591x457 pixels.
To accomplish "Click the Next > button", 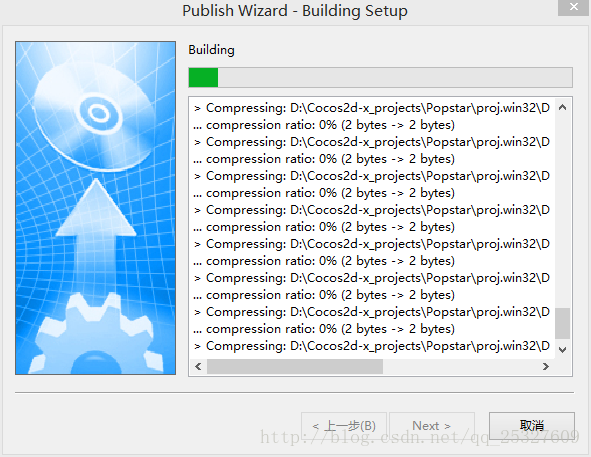I will tap(432, 426).
